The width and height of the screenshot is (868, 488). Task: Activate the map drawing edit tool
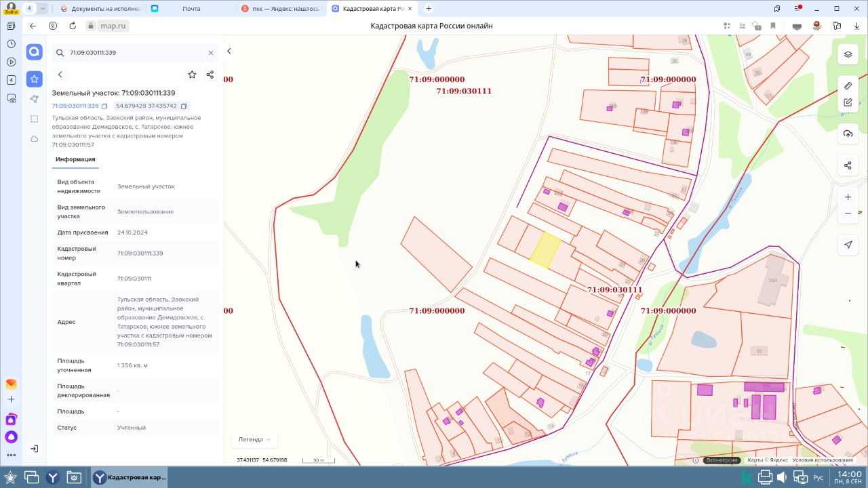tap(848, 102)
